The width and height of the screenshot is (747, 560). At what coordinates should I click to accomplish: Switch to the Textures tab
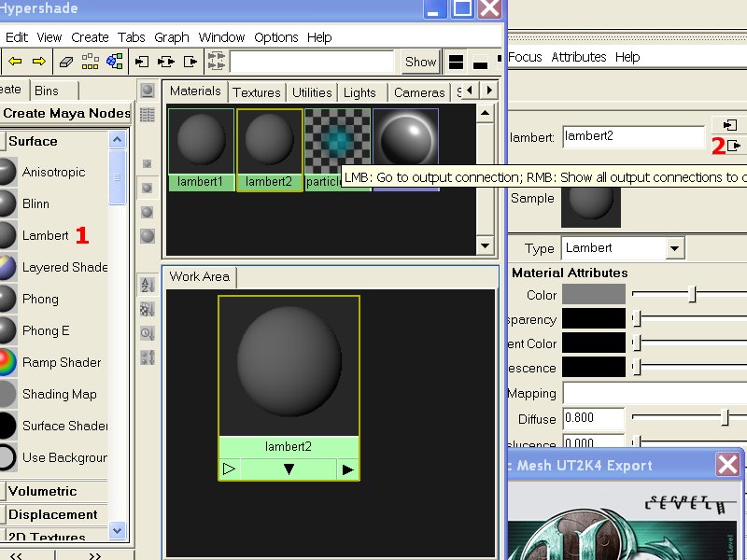pyautogui.click(x=257, y=92)
